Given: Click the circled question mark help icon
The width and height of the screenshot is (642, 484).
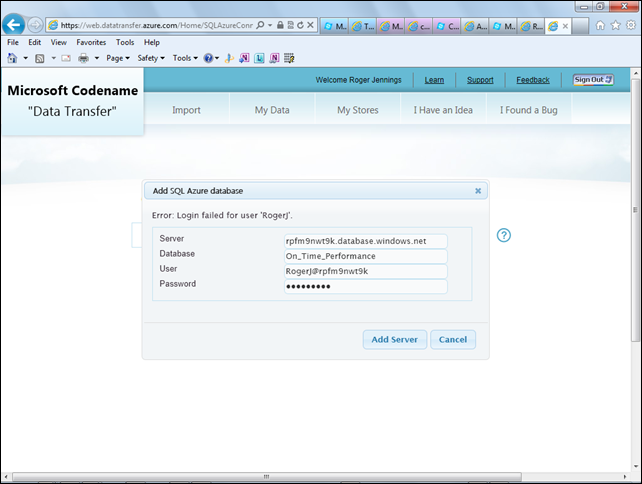Looking at the screenshot, I should 504,235.
